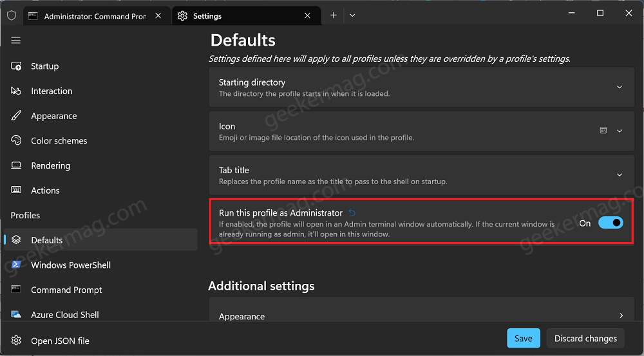This screenshot has height=356, width=644.
Task: Open the new tab profile dropdown
Action: pos(352,15)
